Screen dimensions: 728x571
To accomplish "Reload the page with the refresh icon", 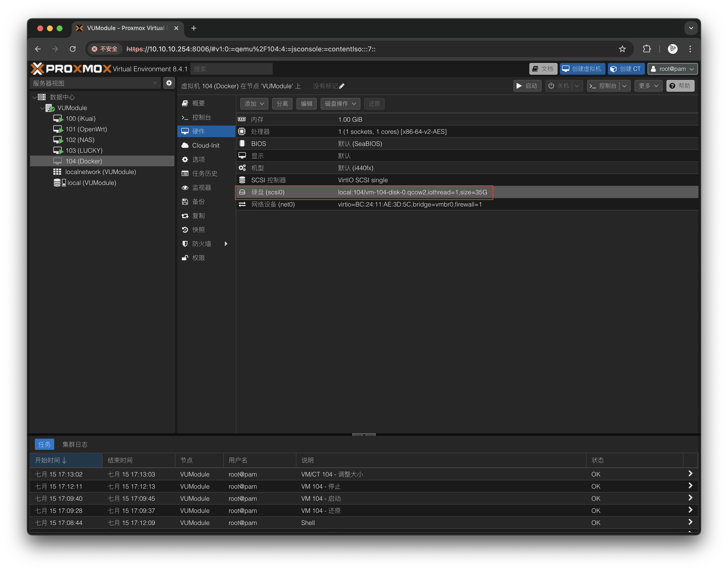I will click(x=72, y=49).
